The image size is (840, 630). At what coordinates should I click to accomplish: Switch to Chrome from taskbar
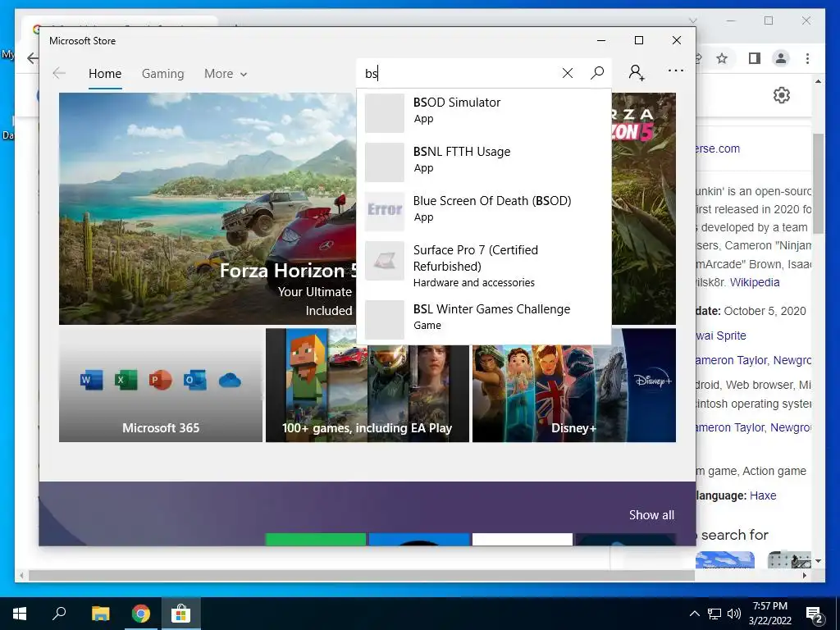[141, 614]
